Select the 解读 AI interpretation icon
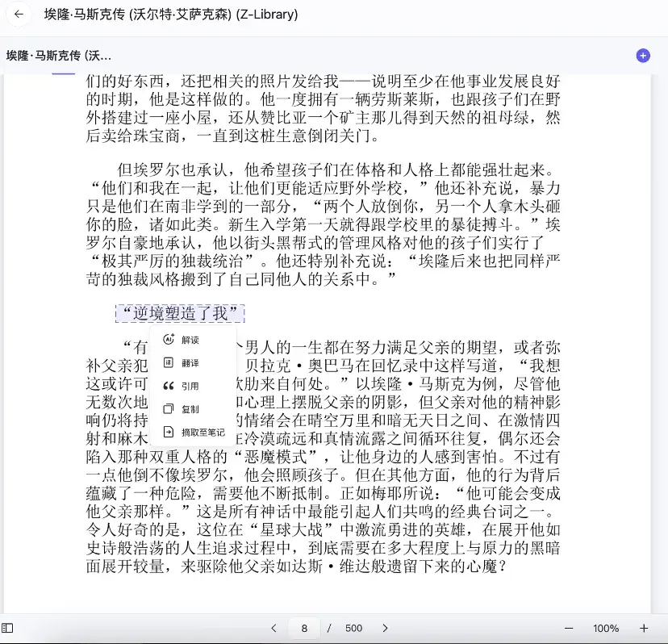Screen dimensions: 668x644 [167, 339]
